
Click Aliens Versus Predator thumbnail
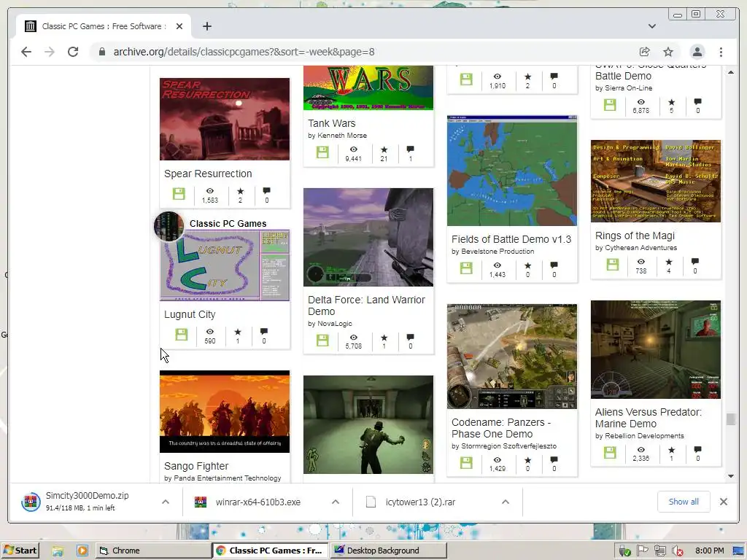coord(656,349)
